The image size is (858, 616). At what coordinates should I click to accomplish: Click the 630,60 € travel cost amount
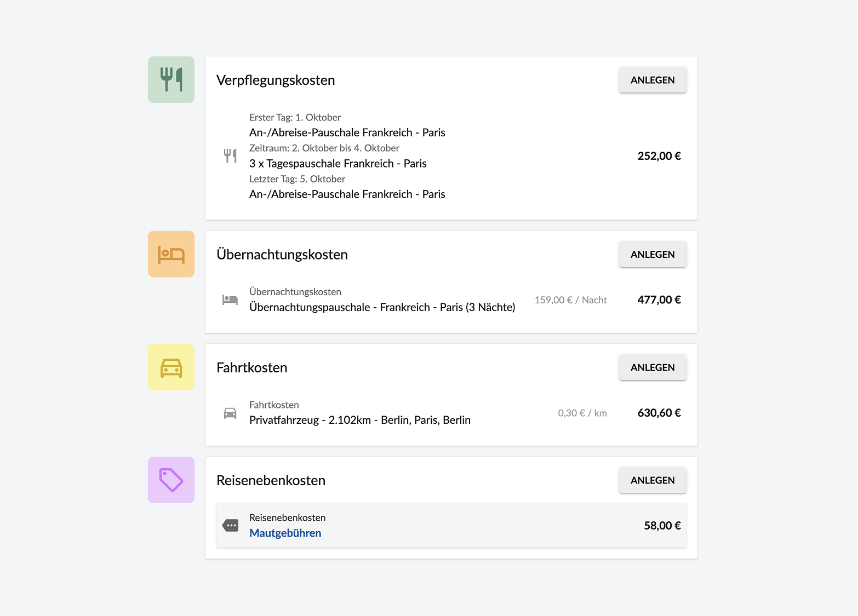(x=659, y=413)
